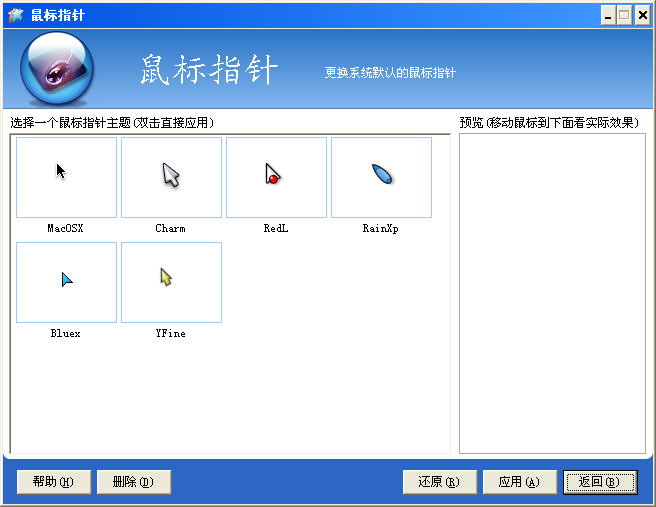Click the "RainXp" theme name label
Image resolution: width=656 pixels, height=507 pixels.
coord(381,229)
